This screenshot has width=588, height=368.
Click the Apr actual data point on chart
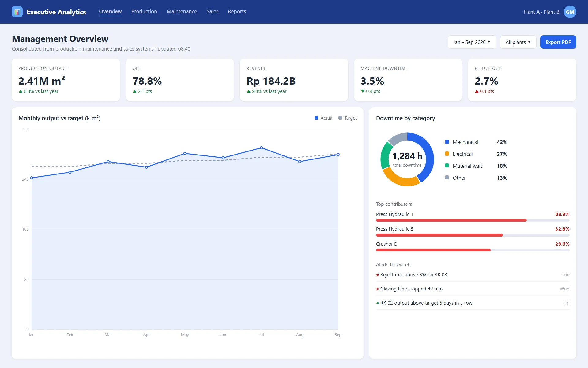147,167
